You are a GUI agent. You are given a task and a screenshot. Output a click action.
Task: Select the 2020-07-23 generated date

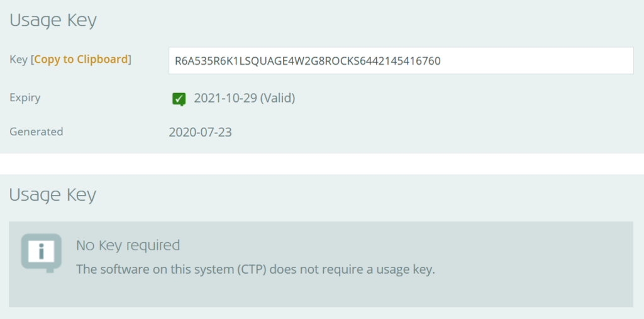[x=201, y=132]
